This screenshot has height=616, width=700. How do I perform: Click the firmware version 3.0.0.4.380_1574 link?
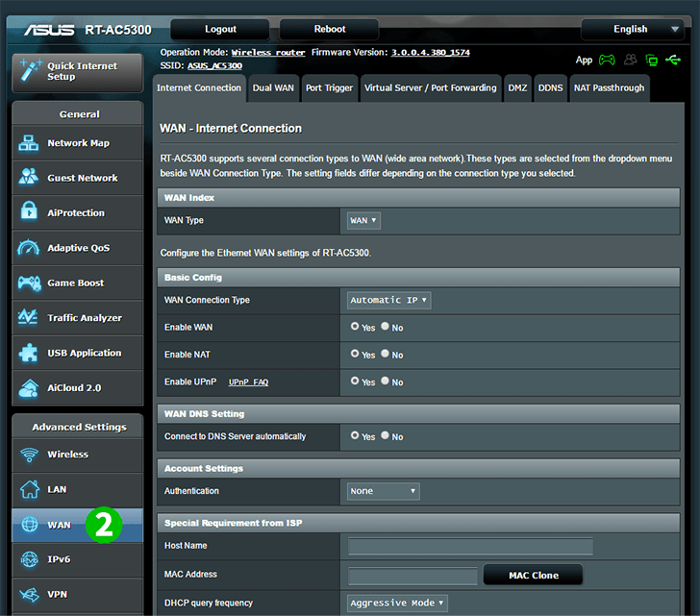tap(431, 53)
